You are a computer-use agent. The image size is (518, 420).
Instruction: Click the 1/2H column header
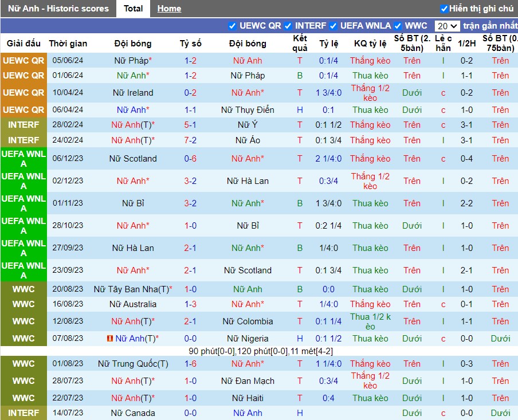point(466,44)
